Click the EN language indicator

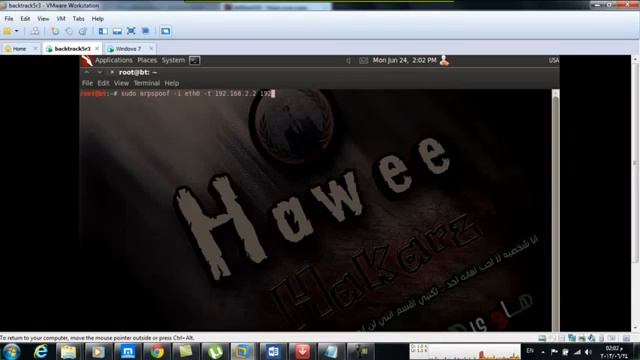[530, 351]
